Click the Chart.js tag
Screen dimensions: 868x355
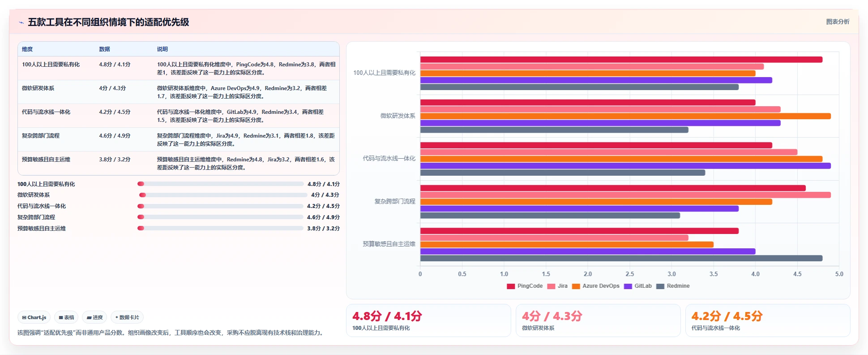[x=34, y=317]
